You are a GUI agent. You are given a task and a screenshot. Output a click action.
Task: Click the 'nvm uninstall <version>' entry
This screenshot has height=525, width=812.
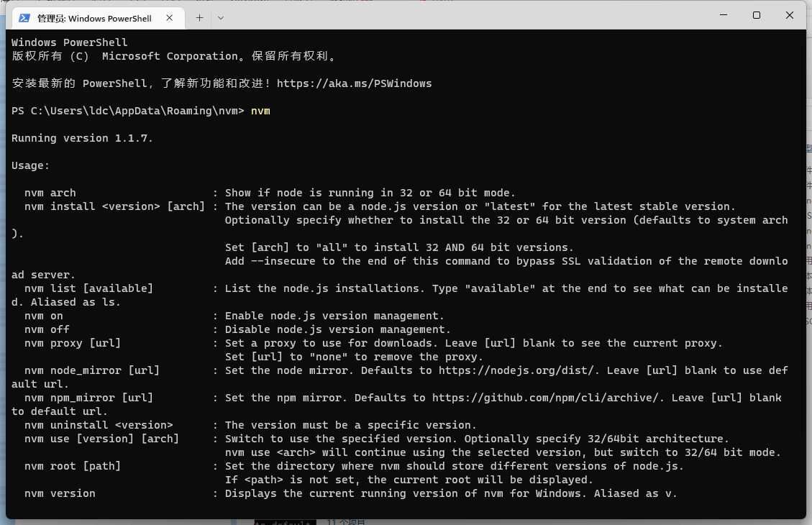[x=99, y=425]
